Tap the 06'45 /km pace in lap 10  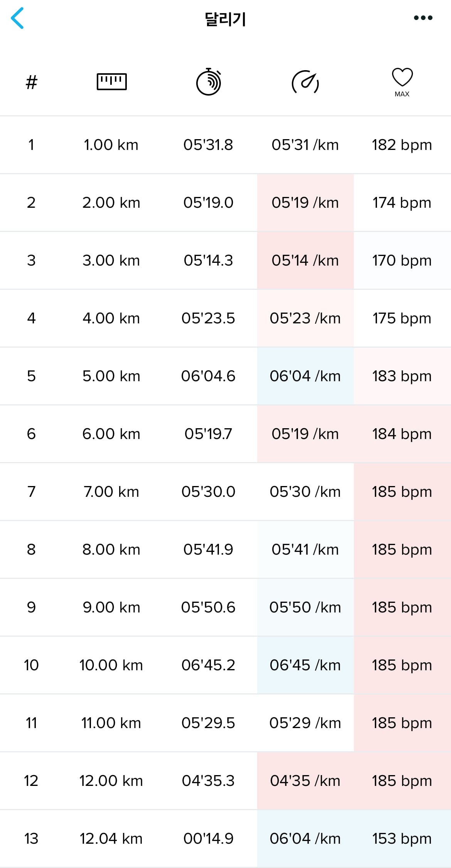[x=305, y=665]
